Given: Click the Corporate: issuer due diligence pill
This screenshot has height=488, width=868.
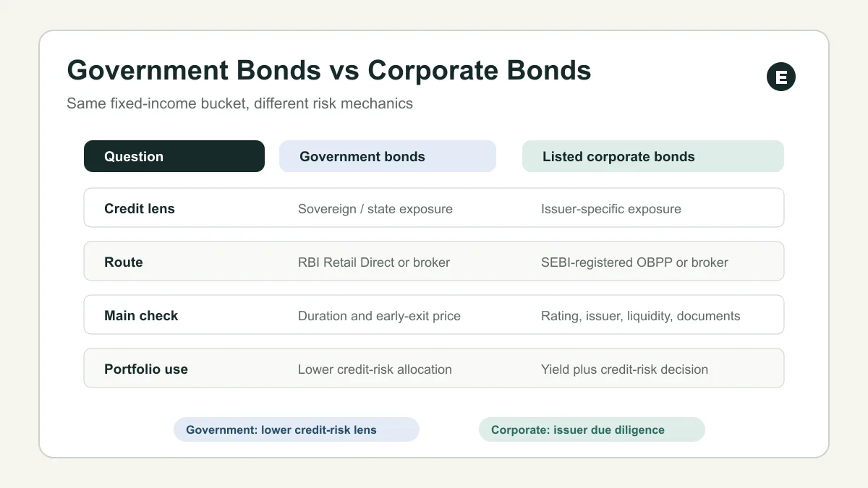Looking at the screenshot, I should point(592,429).
